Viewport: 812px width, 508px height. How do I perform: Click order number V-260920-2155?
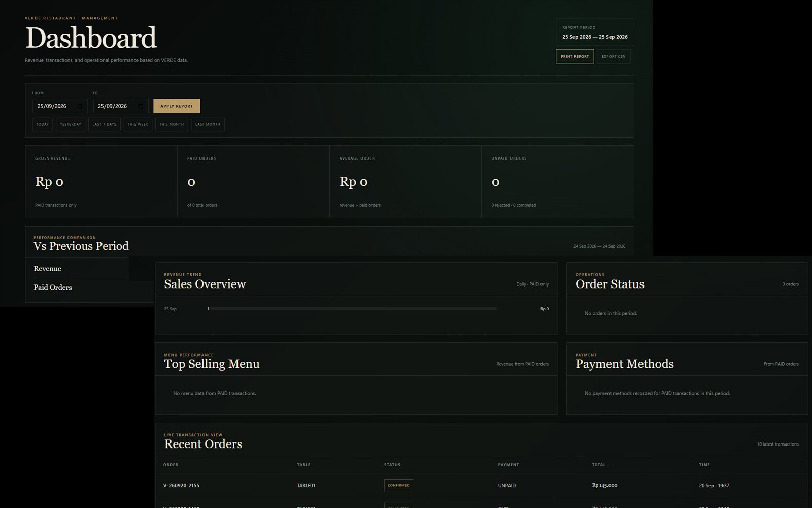click(x=181, y=486)
